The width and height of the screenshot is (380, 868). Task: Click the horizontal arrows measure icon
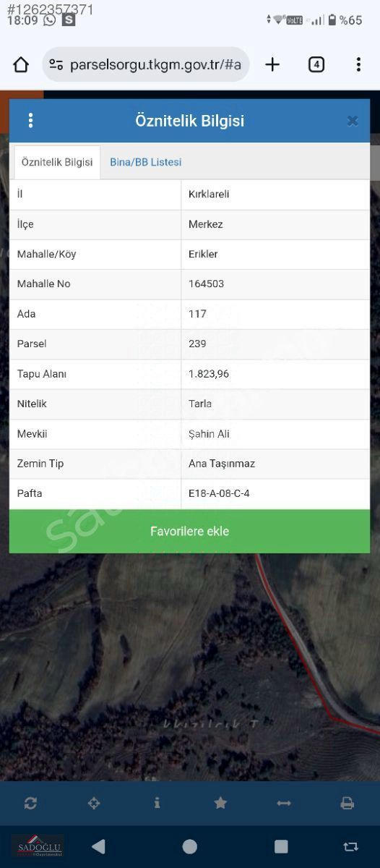[x=284, y=803]
